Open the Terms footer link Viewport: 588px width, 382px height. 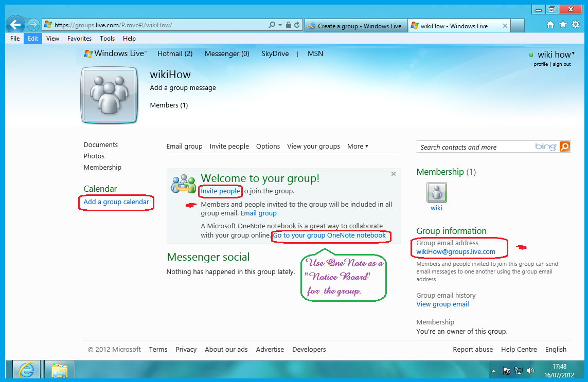coord(158,350)
